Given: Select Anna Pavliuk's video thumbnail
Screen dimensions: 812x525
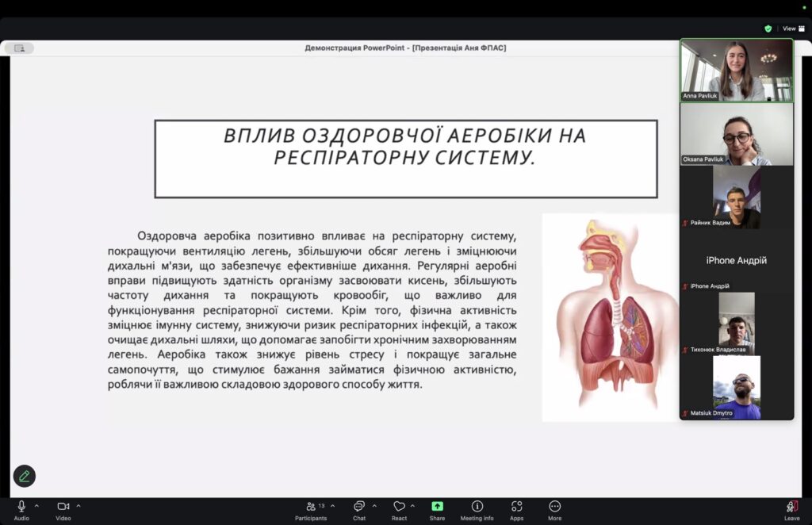Looking at the screenshot, I should (737, 71).
